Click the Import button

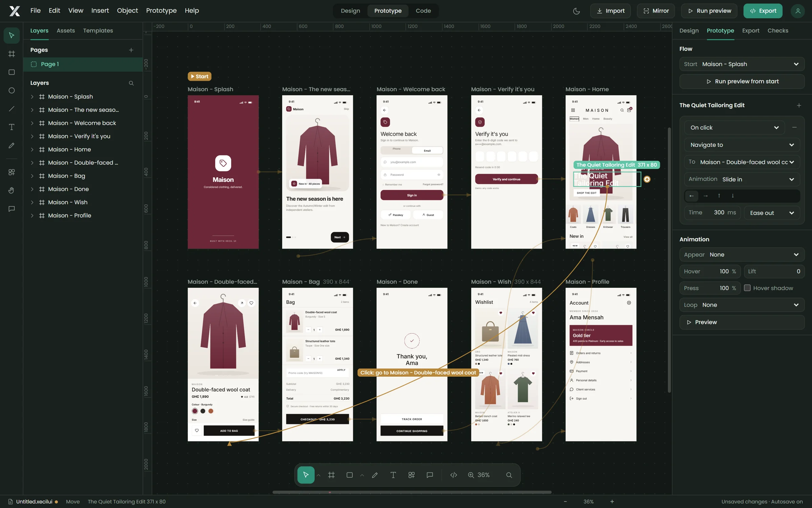[610, 11]
